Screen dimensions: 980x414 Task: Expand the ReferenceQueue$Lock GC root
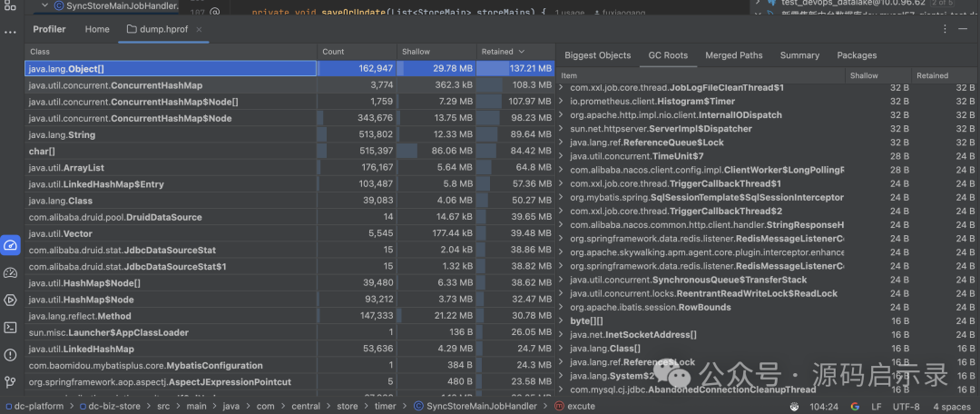tap(562, 143)
